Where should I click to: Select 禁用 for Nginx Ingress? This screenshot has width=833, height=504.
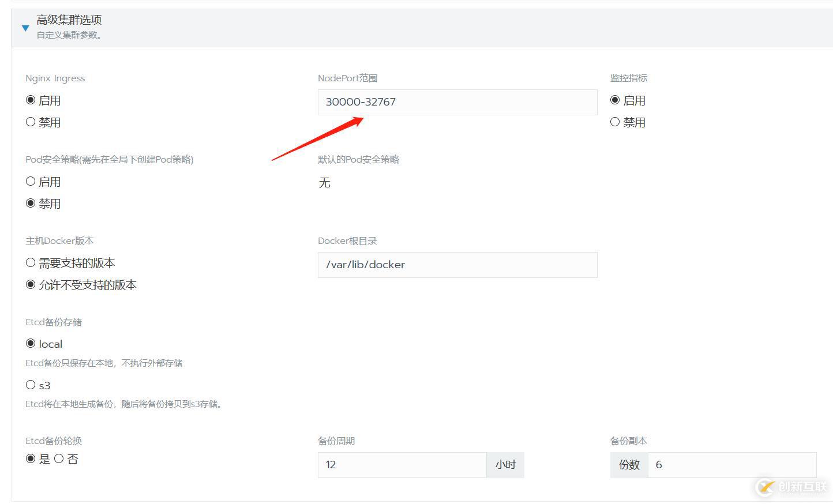[x=31, y=122]
